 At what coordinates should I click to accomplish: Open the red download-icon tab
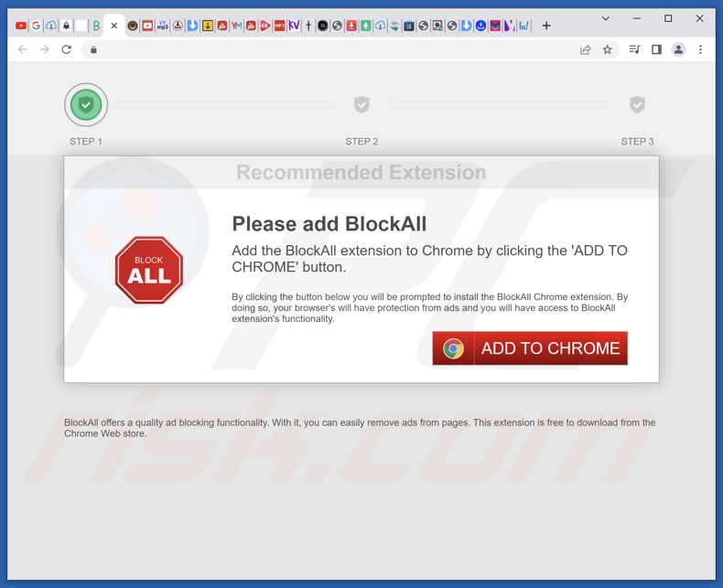(351, 26)
